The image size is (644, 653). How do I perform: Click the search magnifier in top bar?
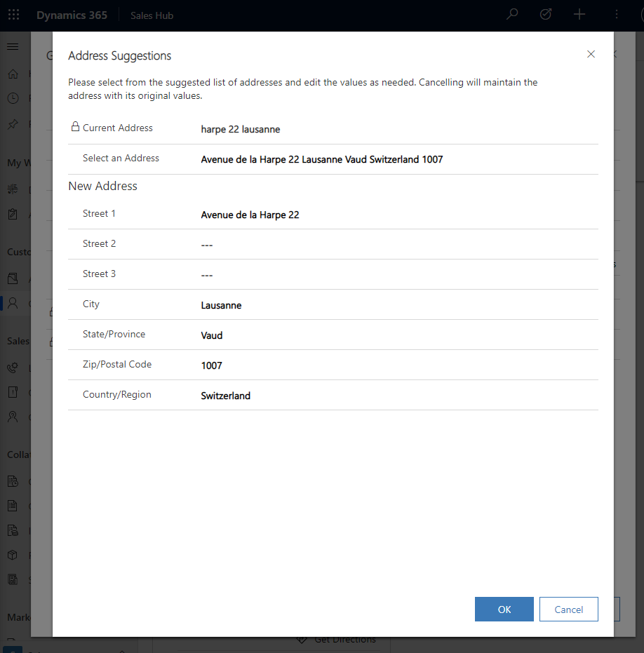(x=512, y=15)
